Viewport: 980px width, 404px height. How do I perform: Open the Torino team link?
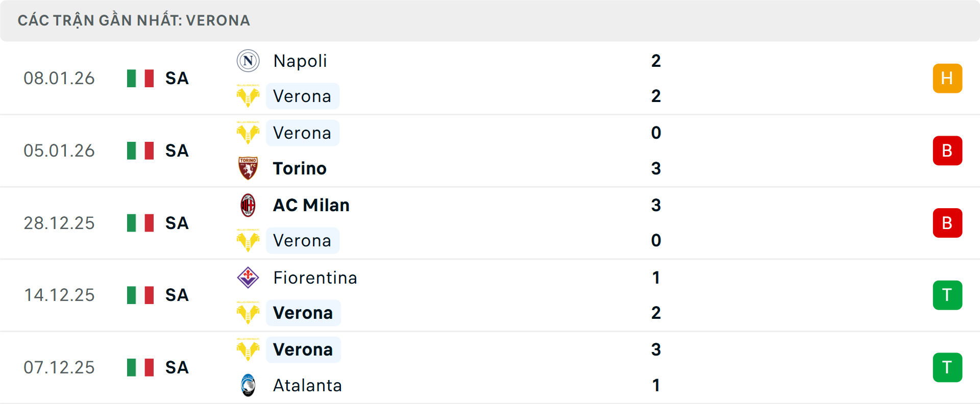(300, 168)
